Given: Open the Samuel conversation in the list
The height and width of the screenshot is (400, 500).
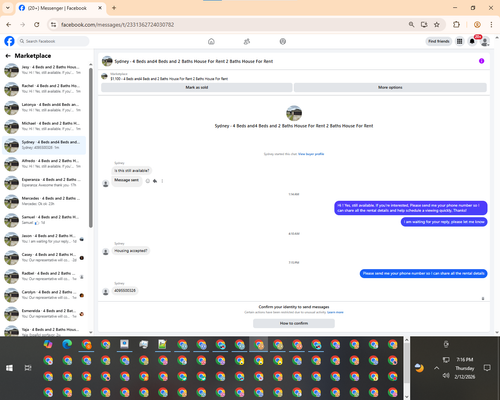Looking at the screenshot, I should pos(44,220).
